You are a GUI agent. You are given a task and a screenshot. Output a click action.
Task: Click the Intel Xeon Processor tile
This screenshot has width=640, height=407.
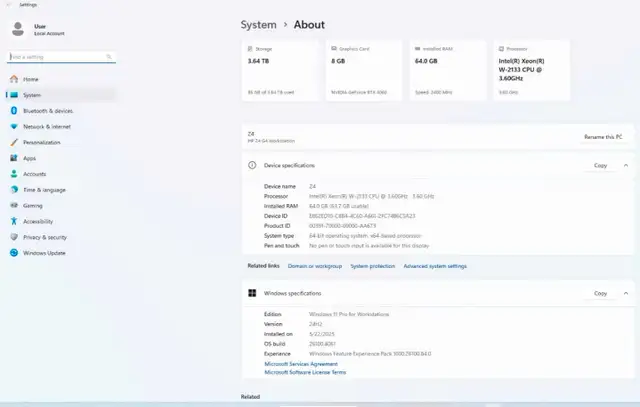(x=531, y=70)
